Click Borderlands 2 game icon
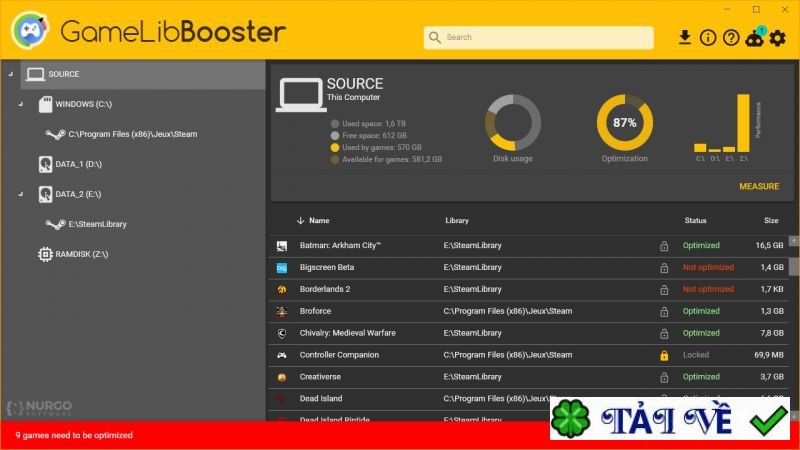 [x=282, y=290]
